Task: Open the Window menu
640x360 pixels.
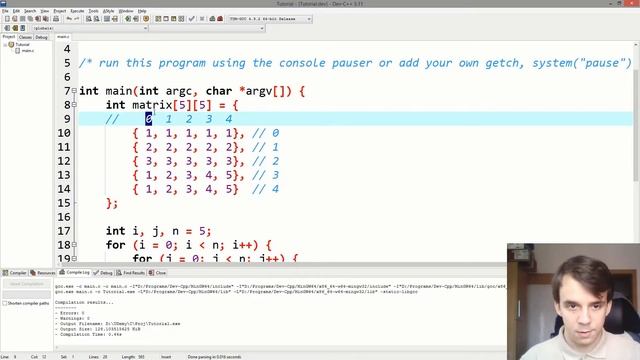Action: (x=126, y=11)
